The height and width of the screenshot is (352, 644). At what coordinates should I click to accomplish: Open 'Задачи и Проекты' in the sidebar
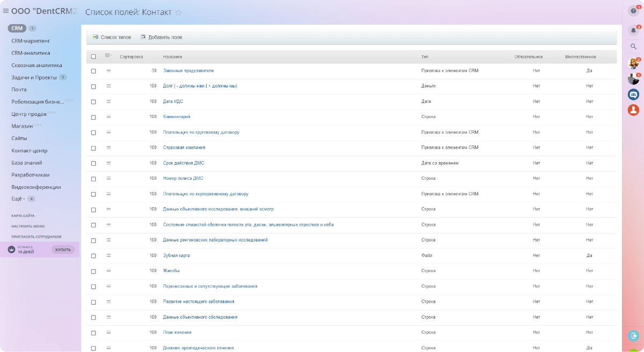point(34,77)
